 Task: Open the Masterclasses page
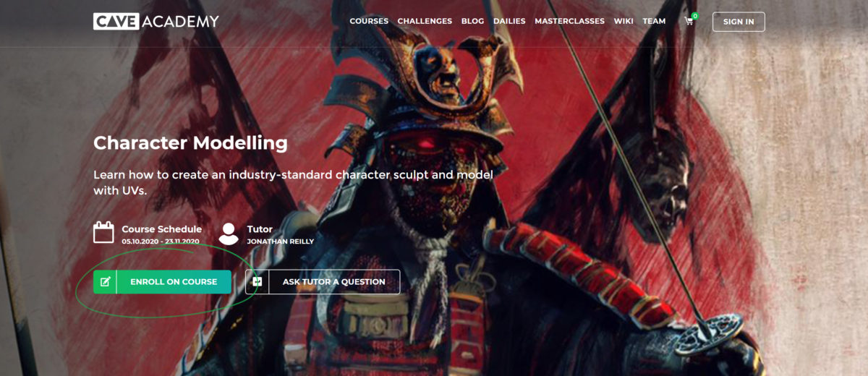569,21
